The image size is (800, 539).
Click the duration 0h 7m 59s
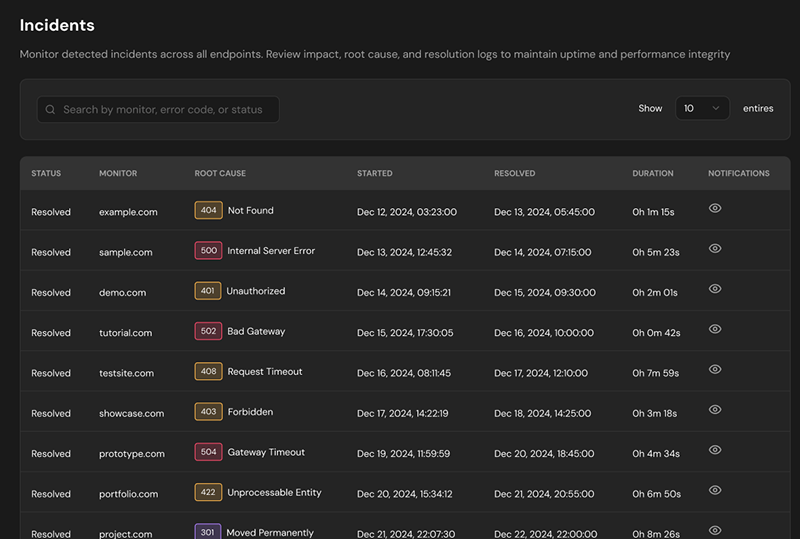tap(656, 373)
